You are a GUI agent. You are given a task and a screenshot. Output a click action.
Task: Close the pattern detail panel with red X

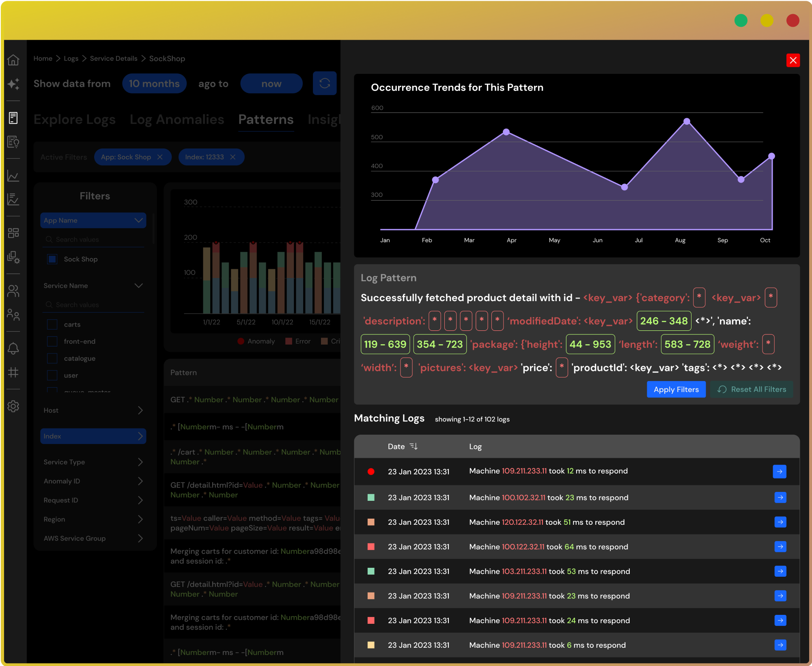pos(793,60)
